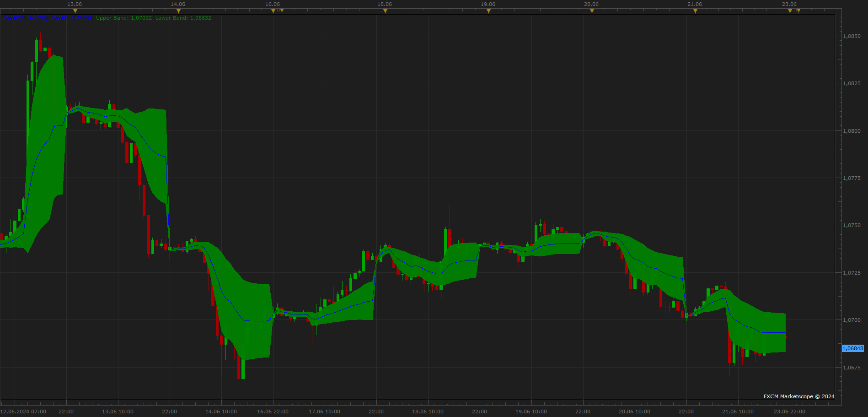Click the '14.06 10:00' time label
Image resolution: width=868 pixels, height=417 pixels.
[x=221, y=412]
